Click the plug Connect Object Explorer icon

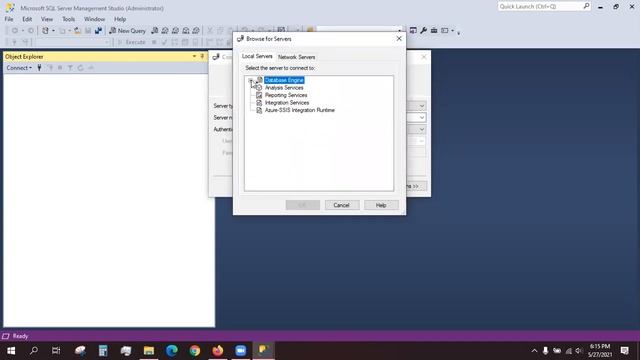(x=39, y=68)
